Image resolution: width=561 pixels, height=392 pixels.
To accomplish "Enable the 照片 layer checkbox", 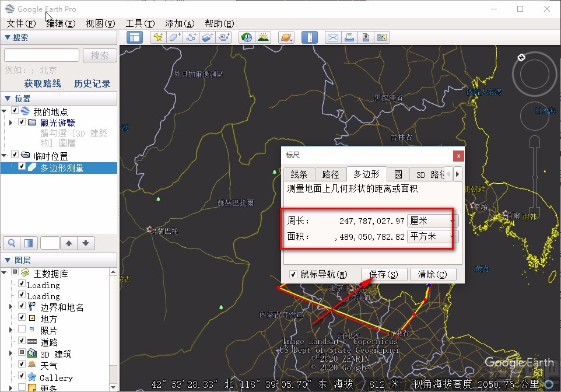I will pos(22,328).
